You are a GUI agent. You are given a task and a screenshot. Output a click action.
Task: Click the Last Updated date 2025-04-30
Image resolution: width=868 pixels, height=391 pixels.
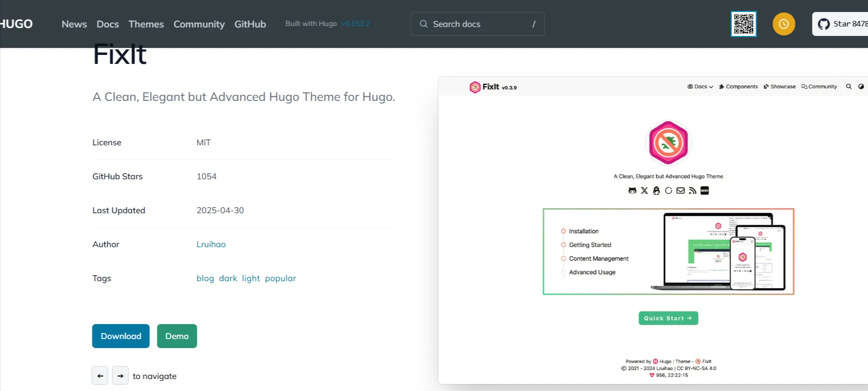(220, 210)
